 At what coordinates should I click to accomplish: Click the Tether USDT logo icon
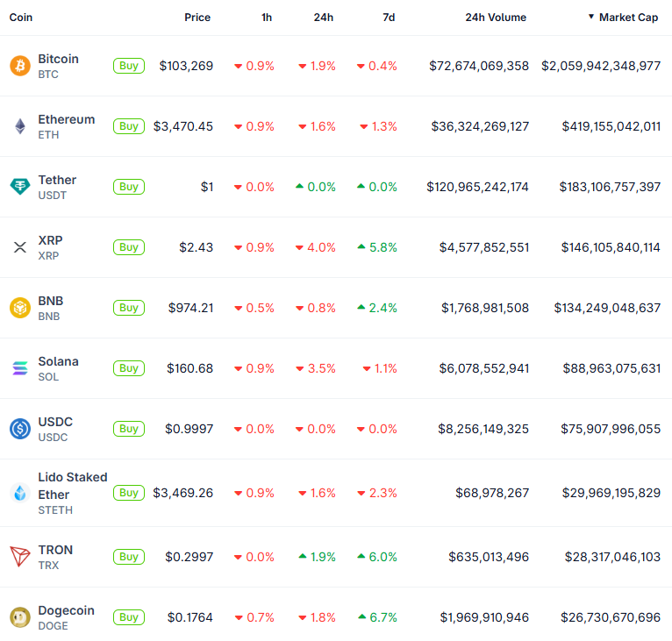click(19, 187)
